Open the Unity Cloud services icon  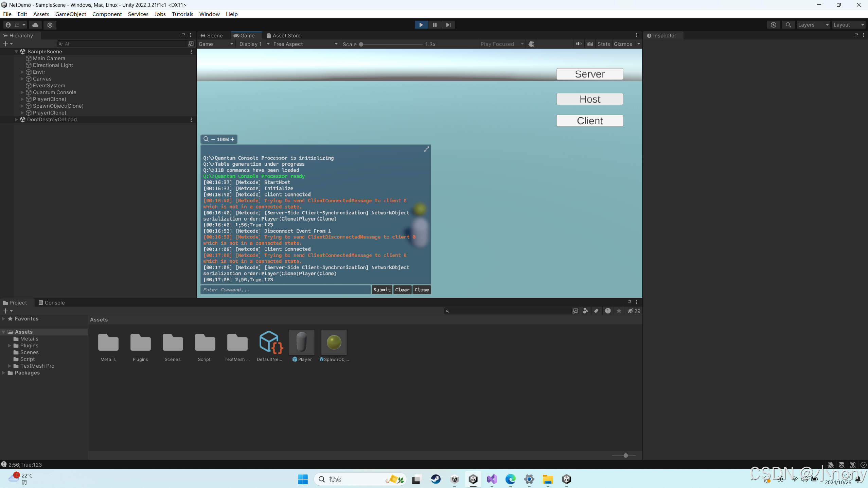click(35, 25)
